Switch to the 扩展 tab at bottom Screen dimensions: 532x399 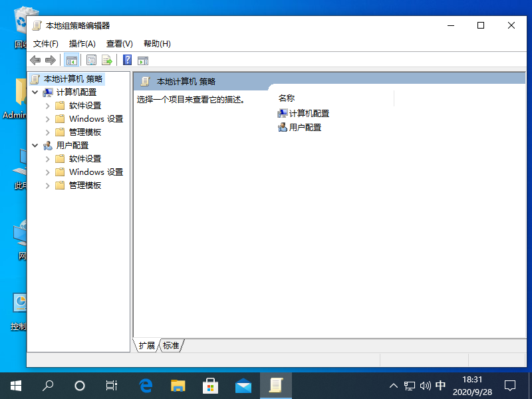point(146,346)
